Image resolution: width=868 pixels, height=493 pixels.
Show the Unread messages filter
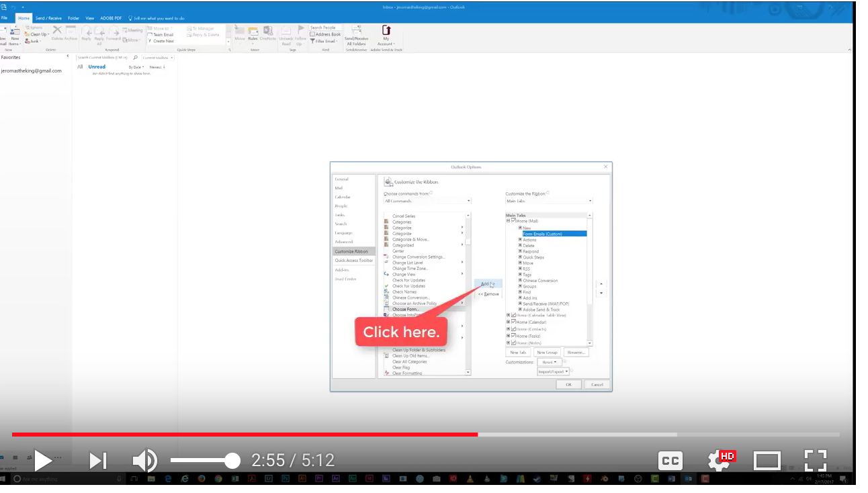click(97, 66)
